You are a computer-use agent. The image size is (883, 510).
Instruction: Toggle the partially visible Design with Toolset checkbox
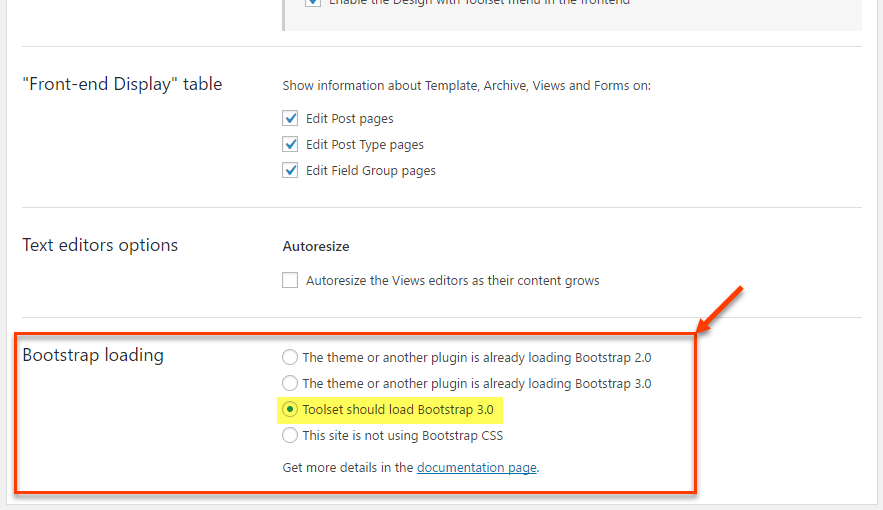313,2
